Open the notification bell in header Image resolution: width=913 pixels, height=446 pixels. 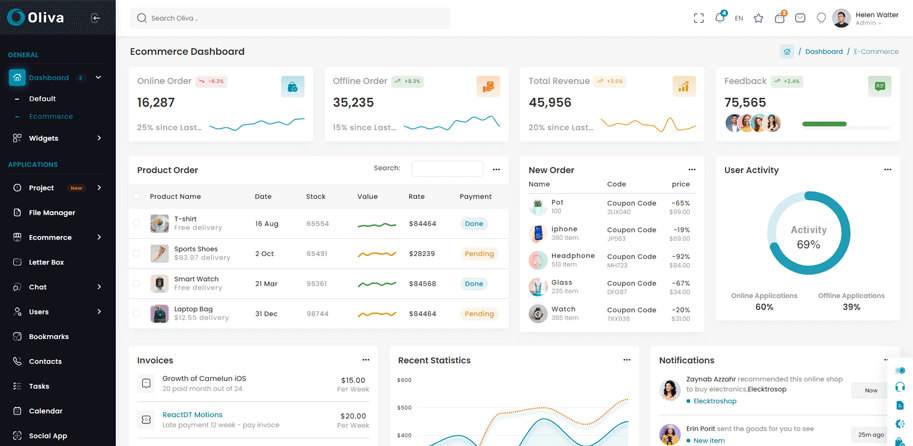(x=719, y=18)
